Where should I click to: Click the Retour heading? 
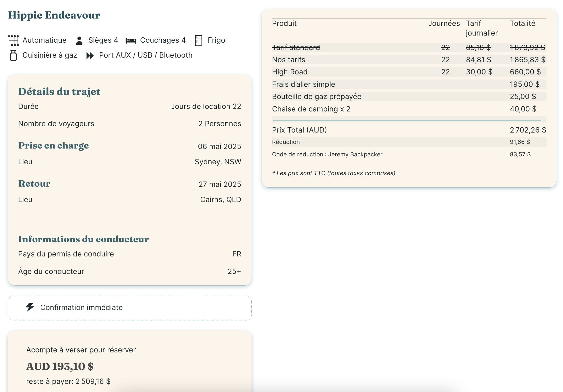(x=34, y=183)
